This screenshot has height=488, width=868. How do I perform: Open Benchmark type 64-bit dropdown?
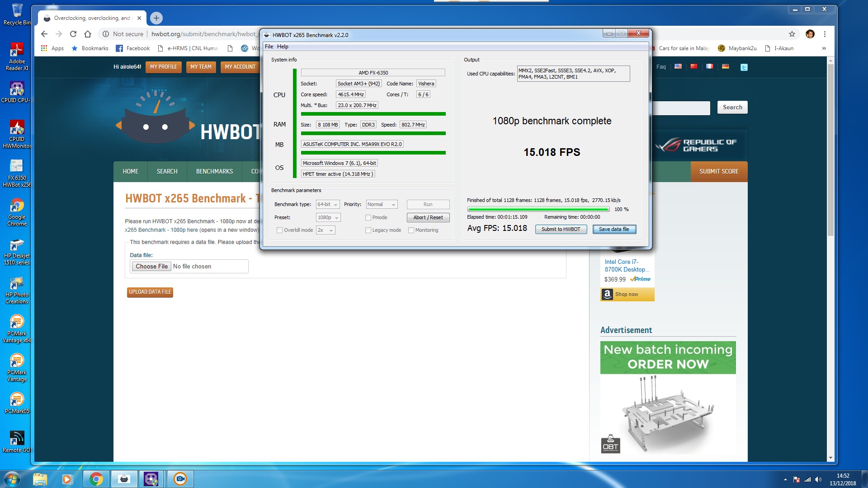coord(328,205)
